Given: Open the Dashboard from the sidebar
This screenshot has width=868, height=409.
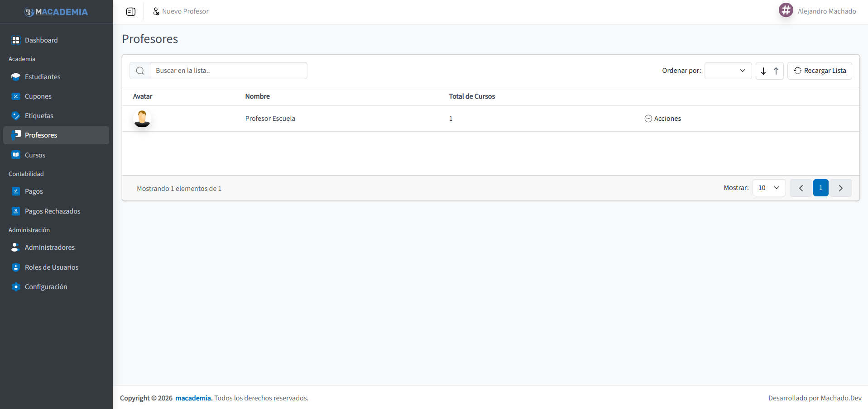Looking at the screenshot, I should pyautogui.click(x=41, y=40).
